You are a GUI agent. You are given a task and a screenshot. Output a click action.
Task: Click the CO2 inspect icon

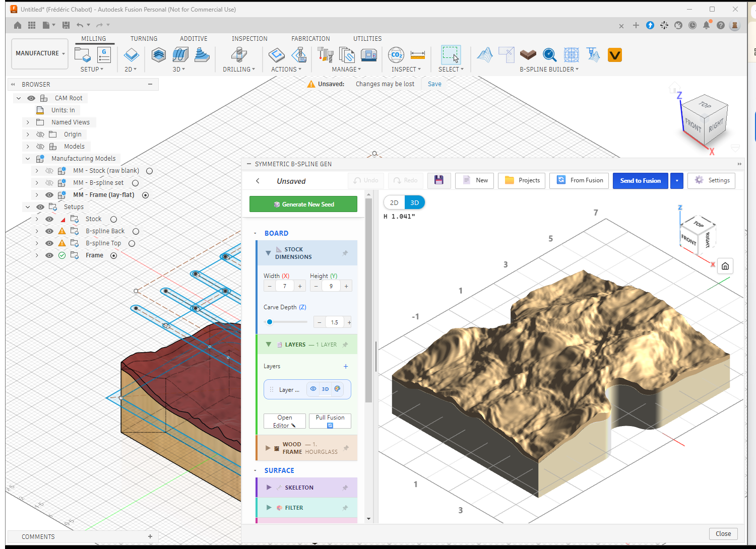tap(396, 54)
